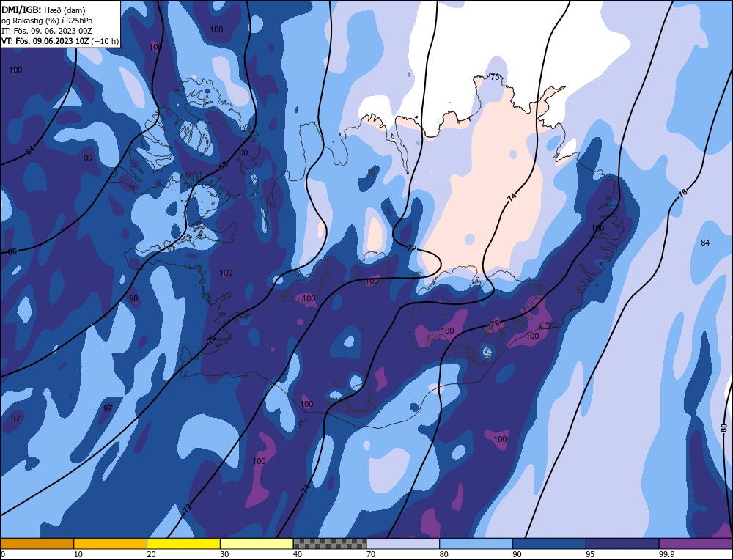Screen dimensions: 733x560
Task: Click the legend tick label '40'
Action: click(x=298, y=554)
